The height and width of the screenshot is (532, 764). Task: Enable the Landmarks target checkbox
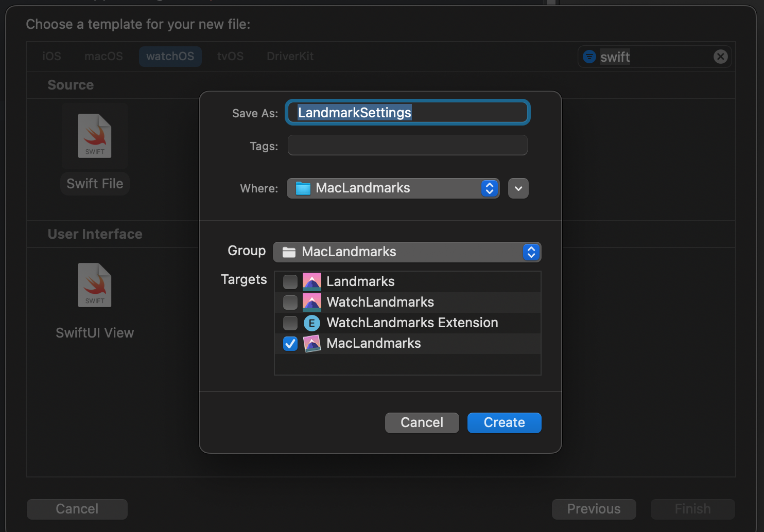pyautogui.click(x=290, y=282)
